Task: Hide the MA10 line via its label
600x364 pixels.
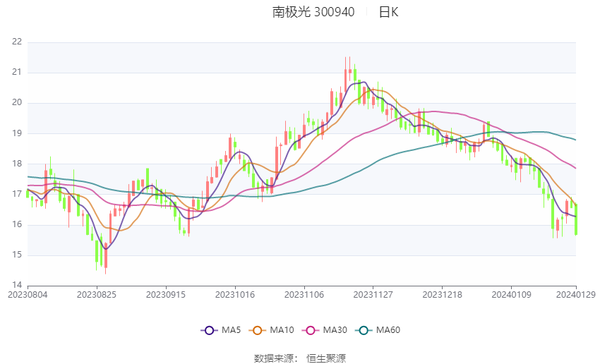Action: [x=282, y=330]
